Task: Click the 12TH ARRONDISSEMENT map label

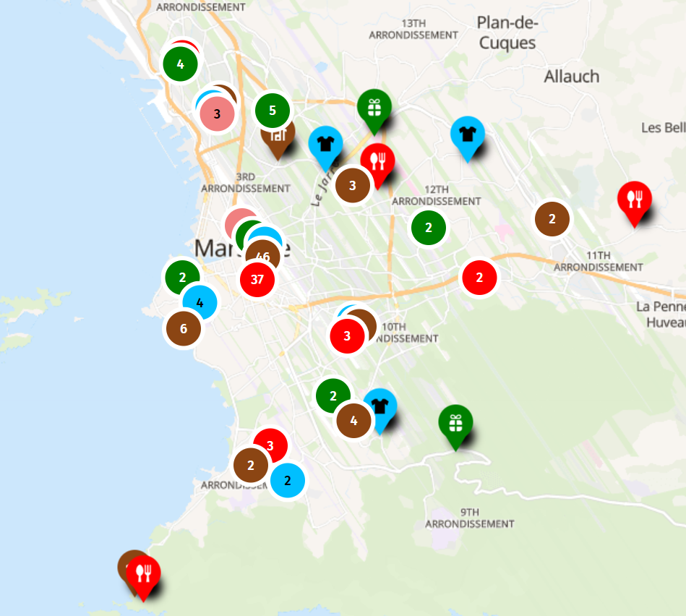Action: [x=436, y=195]
